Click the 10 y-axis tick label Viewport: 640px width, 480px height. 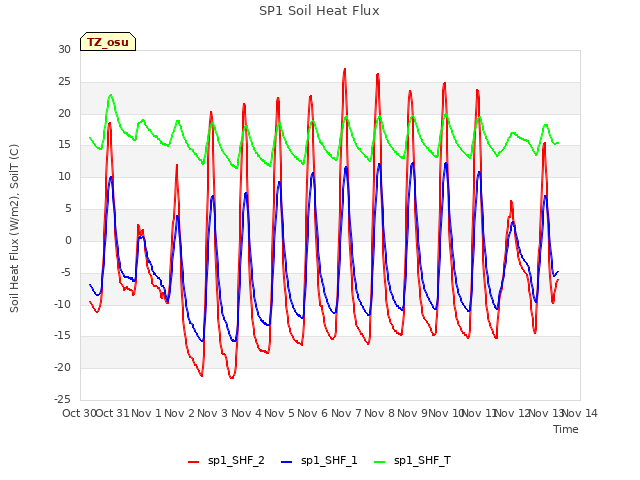click(64, 176)
